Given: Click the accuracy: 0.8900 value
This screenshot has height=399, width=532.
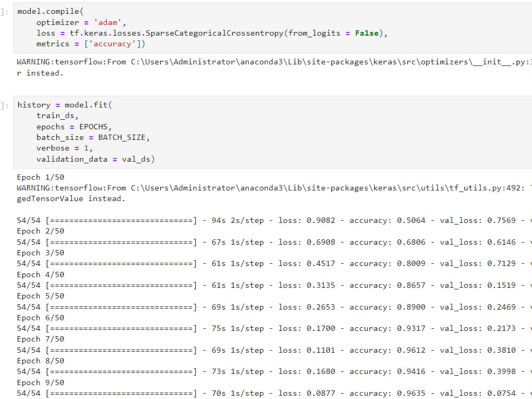Looking at the screenshot, I should pos(387,307).
